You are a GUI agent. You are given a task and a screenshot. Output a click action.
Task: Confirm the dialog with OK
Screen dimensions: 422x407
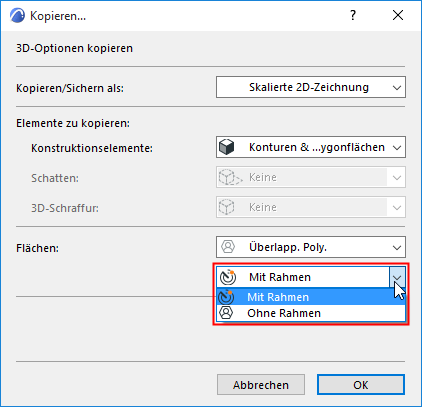pyautogui.click(x=361, y=385)
